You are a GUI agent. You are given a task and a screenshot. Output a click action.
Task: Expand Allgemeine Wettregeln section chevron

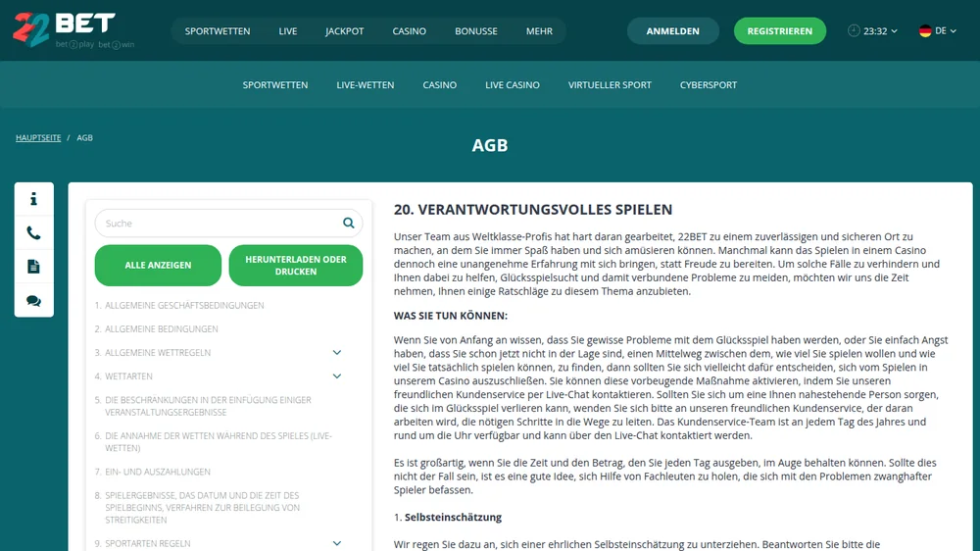coord(337,353)
